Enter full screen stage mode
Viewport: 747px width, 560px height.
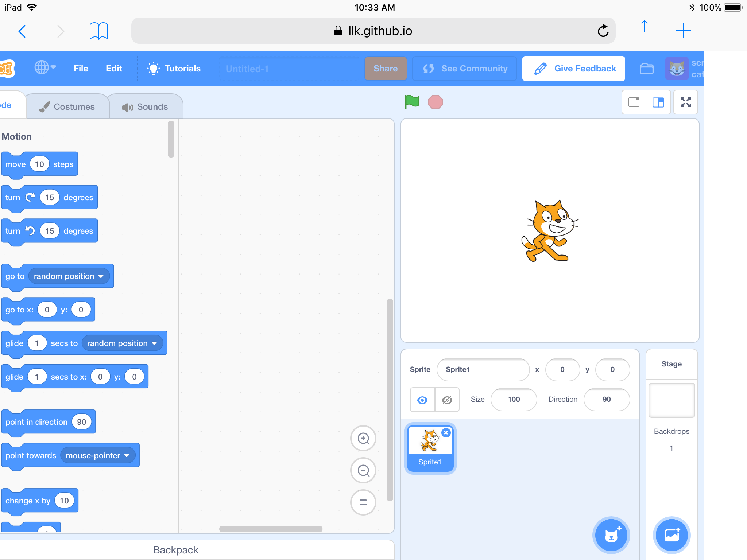686,102
